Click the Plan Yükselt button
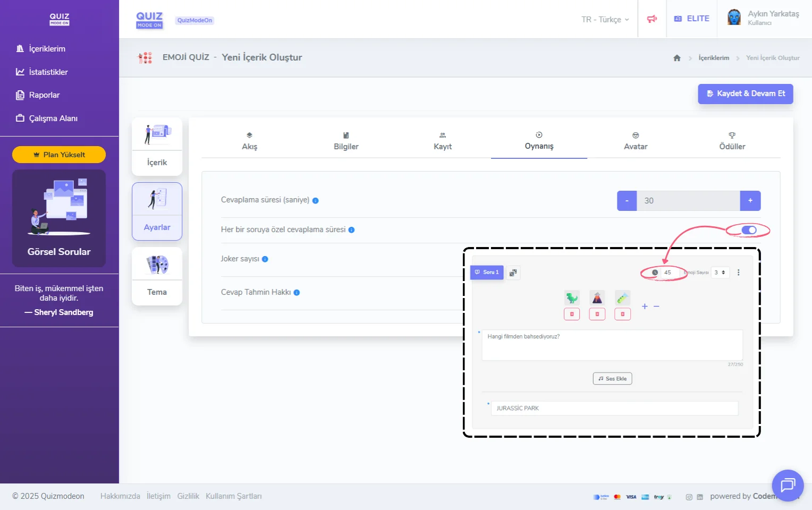812x510 pixels. click(x=59, y=155)
